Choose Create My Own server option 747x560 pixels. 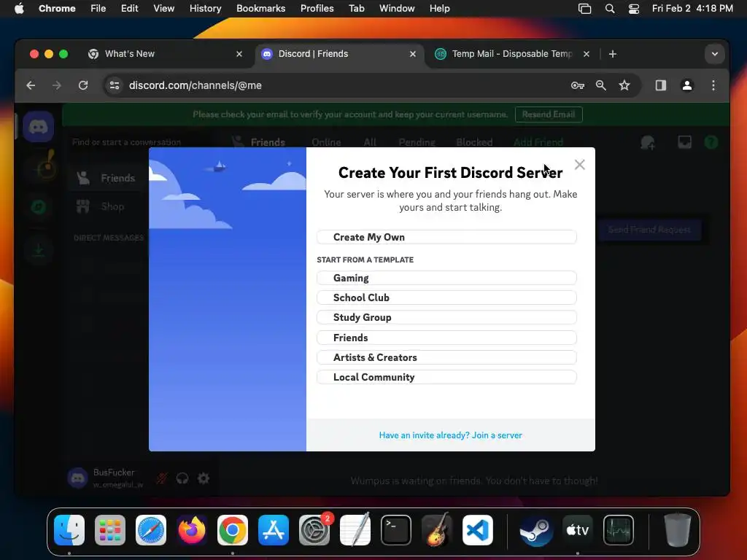click(446, 237)
